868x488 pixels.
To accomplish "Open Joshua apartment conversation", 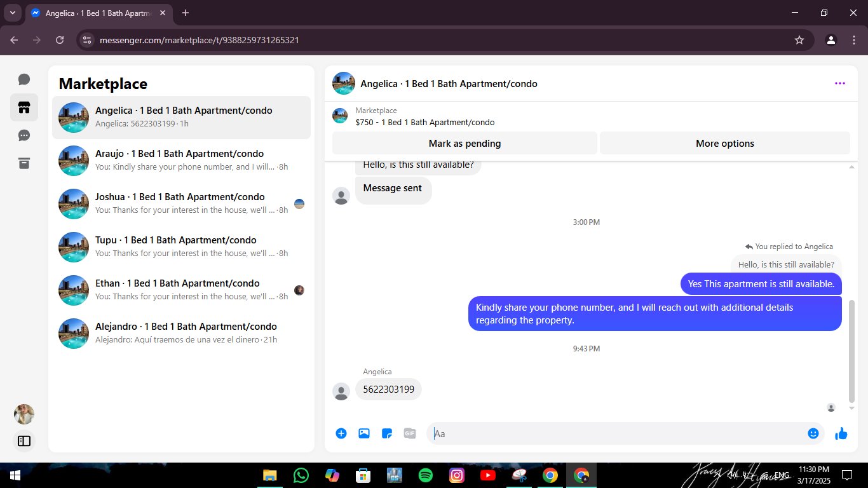I will [x=181, y=204].
